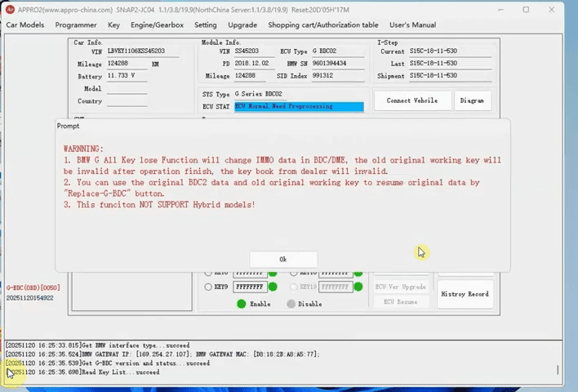This screenshot has width=578, height=392.
Task: Expand the Engine/Gearbox menu
Action: (x=158, y=25)
